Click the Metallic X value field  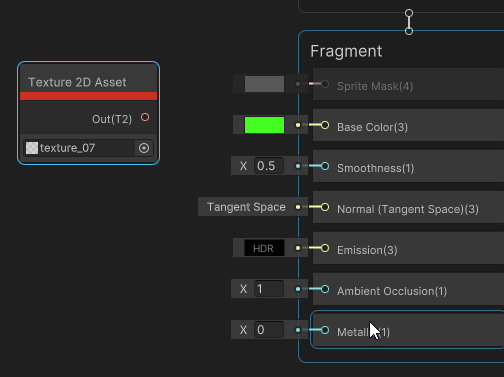[269, 330]
